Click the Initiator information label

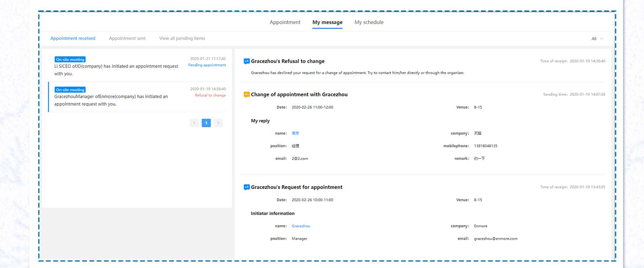pyautogui.click(x=273, y=214)
